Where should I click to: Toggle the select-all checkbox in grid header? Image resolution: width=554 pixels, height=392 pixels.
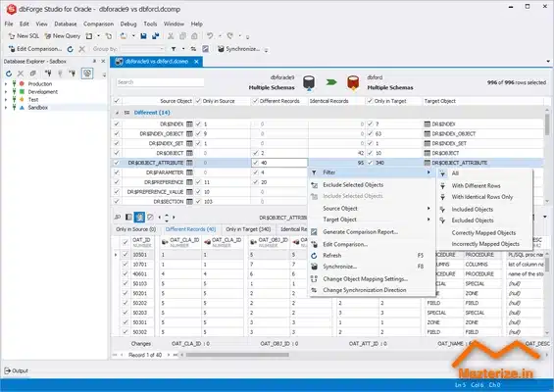pos(117,101)
